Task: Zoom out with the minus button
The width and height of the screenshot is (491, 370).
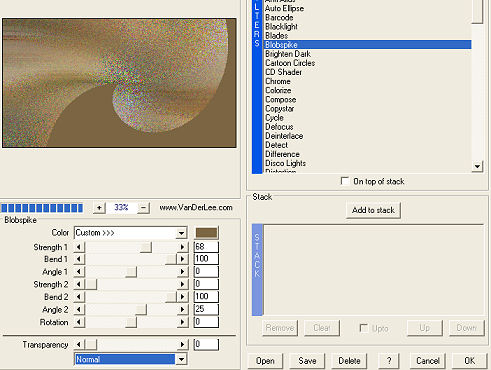Action: pyautogui.click(x=143, y=208)
